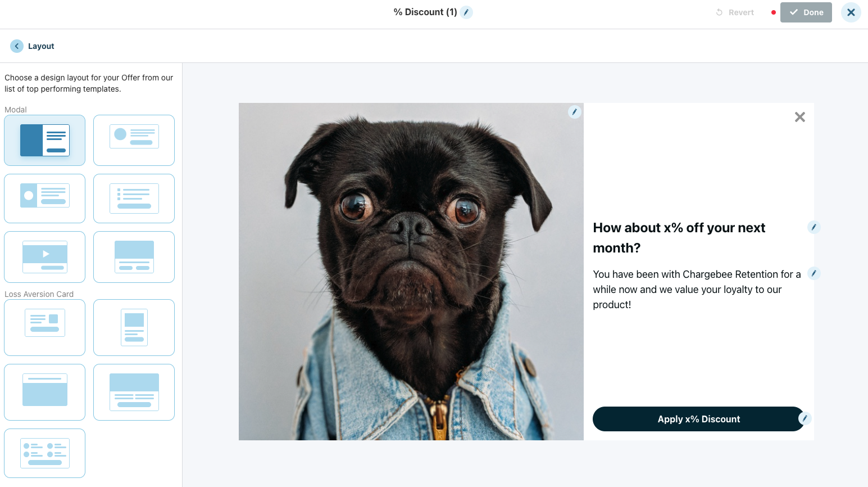Edit the pug image with its pencil icon
Screen dimensions: 868x487
coord(574,112)
